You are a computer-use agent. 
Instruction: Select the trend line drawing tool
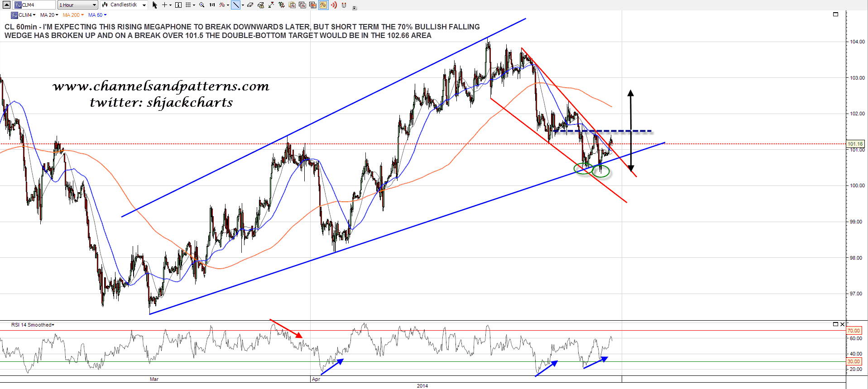pos(236,5)
